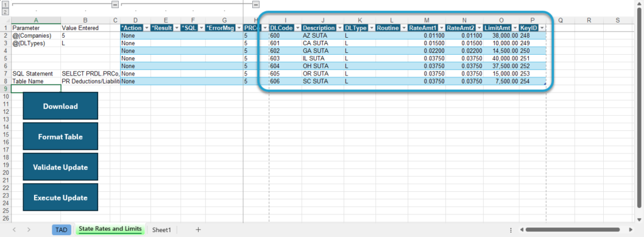The height and width of the screenshot is (237, 644).
Task: Open the *Result column filter dropdown
Action: tap(177, 28)
